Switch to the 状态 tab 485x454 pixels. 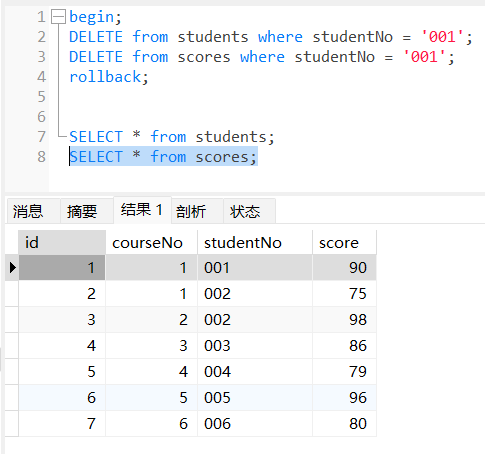click(x=249, y=211)
